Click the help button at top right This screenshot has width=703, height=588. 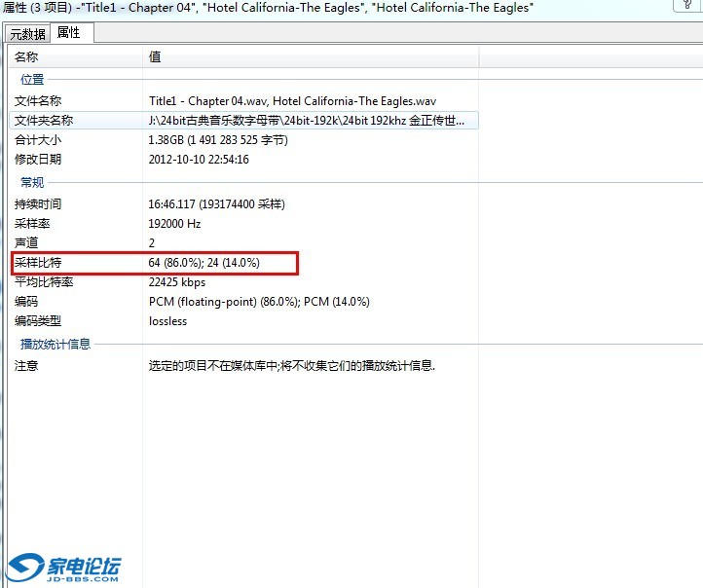pyautogui.click(x=687, y=6)
